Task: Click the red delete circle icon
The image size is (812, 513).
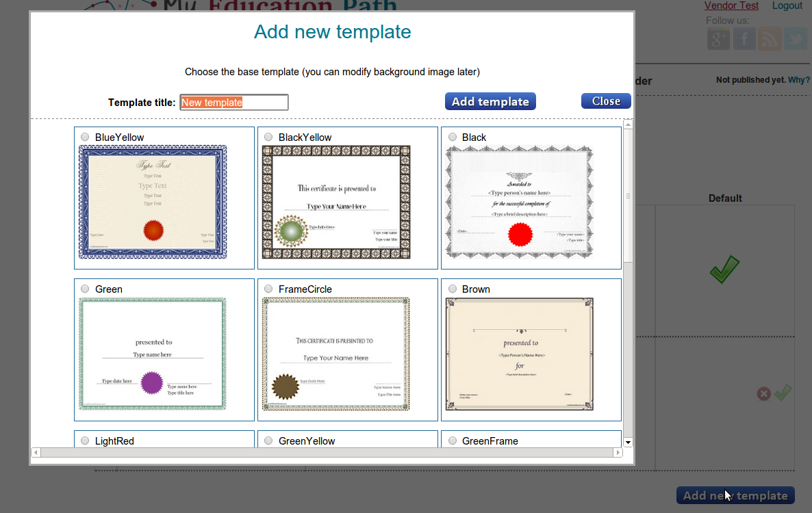Action: tap(763, 394)
